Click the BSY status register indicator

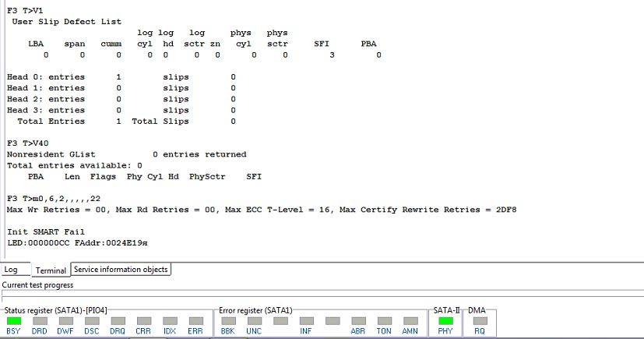pos(13,321)
